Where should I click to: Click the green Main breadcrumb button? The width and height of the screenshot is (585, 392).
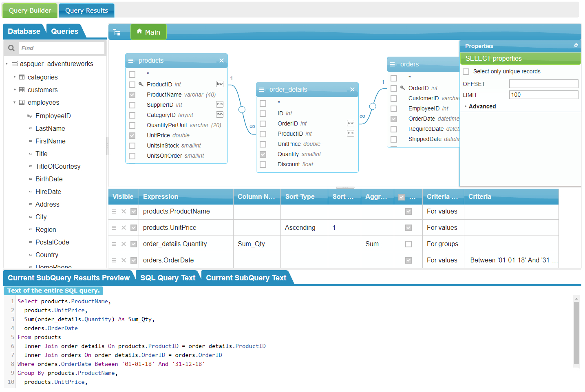coord(148,31)
